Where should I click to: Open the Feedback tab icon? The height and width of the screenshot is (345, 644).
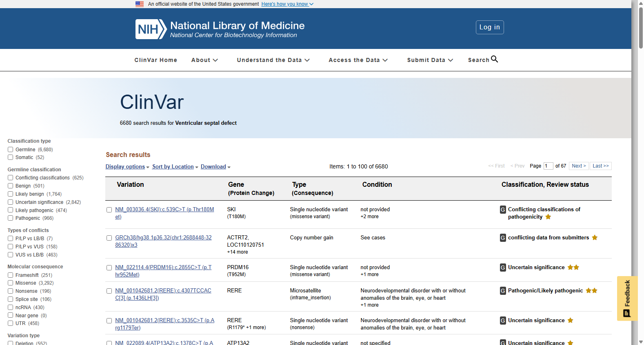pyautogui.click(x=627, y=313)
